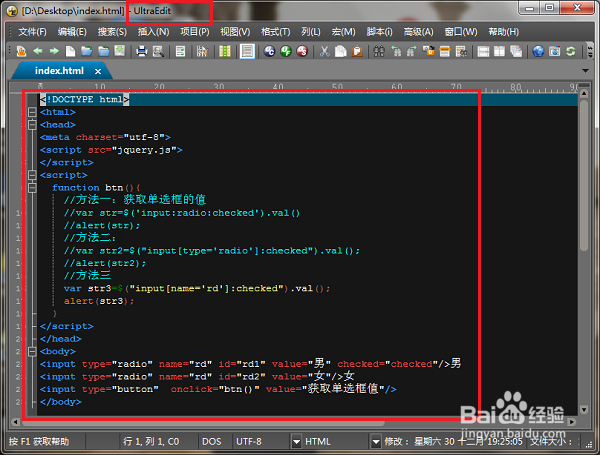Image resolution: width=600 pixels, height=455 pixels.
Task: Toggle the highlighted line list view icon
Action: (x=247, y=51)
